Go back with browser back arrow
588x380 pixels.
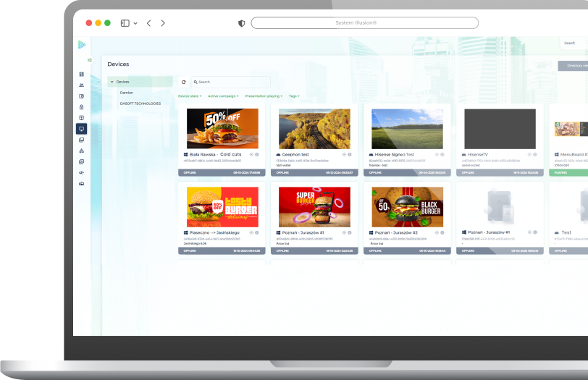149,23
